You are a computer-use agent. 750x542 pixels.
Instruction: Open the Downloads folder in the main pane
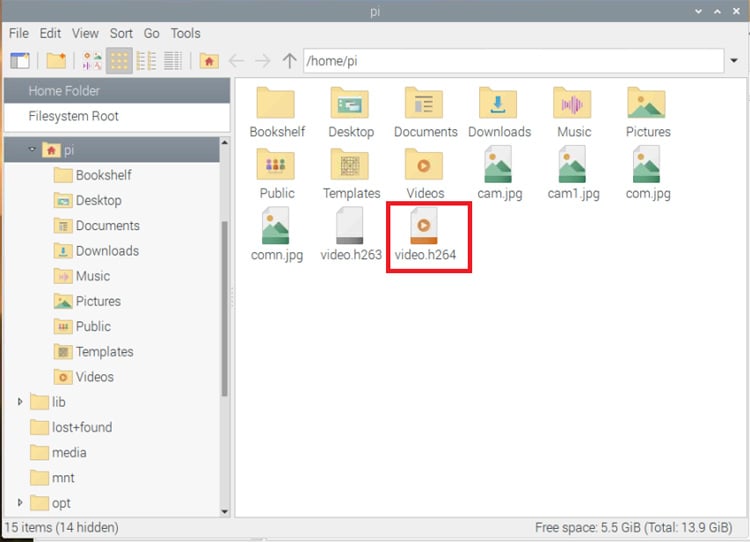pyautogui.click(x=499, y=111)
